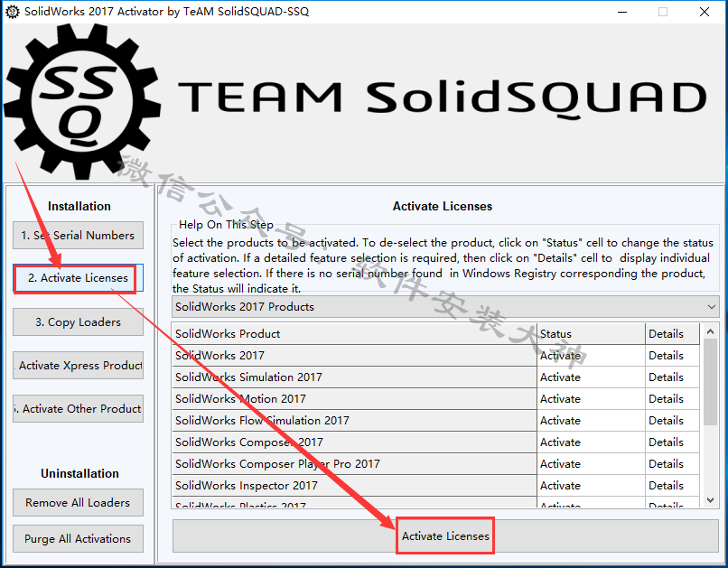Open Details for SolidWorks Inspector 2017
728x568 pixels.
[672, 486]
